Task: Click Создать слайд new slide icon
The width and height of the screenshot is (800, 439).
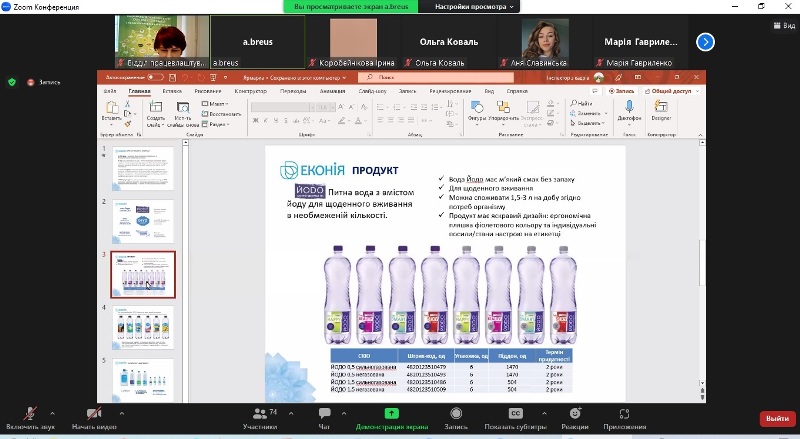Action: tap(155, 107)
